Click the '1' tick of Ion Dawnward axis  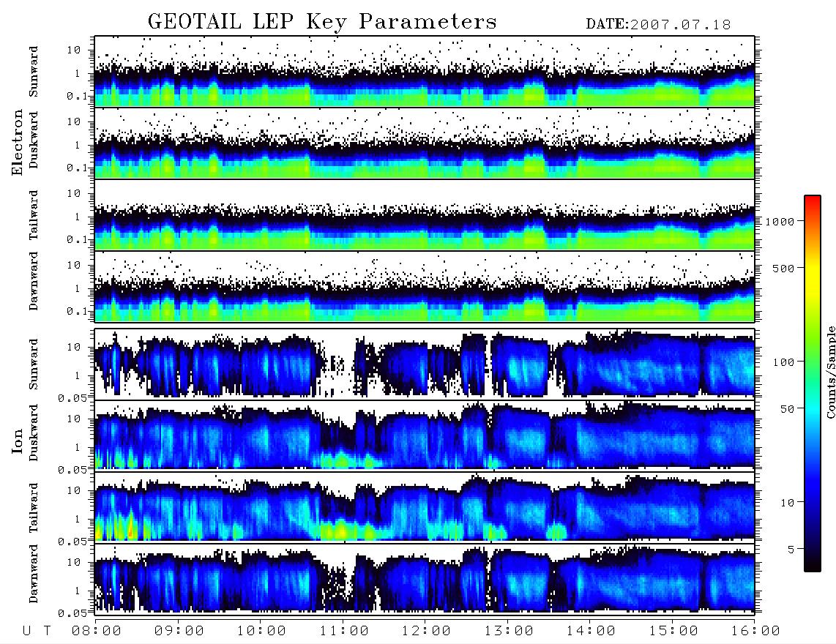click(x=78, y=591)
